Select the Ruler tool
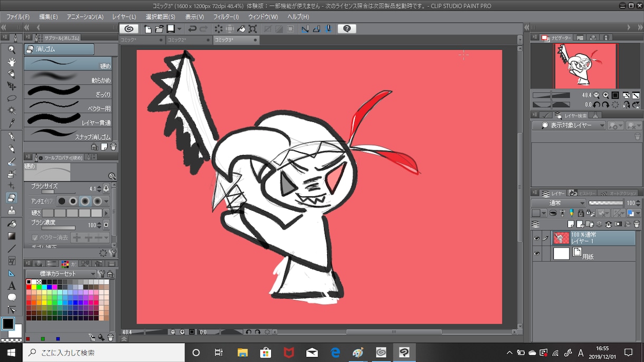The image size is (644, 362). coord(12,273)
